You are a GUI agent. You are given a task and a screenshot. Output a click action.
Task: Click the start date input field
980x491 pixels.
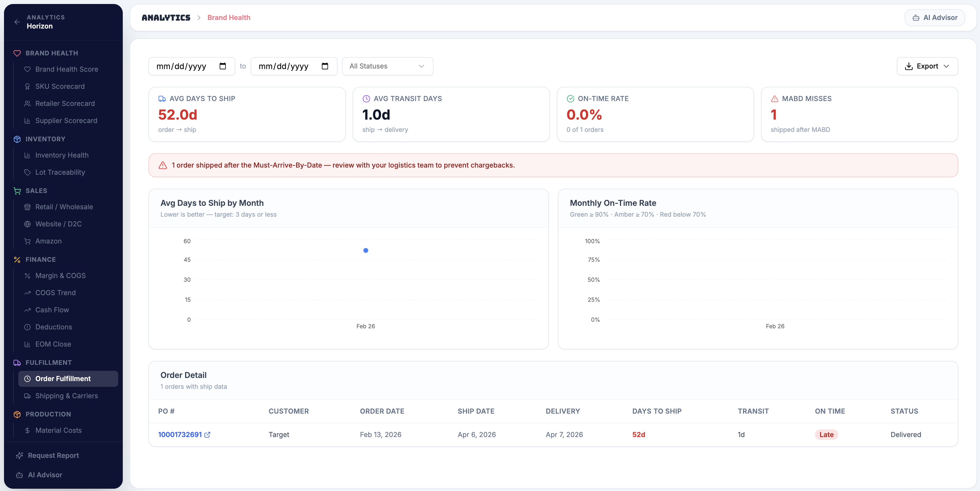click(192, 66)
